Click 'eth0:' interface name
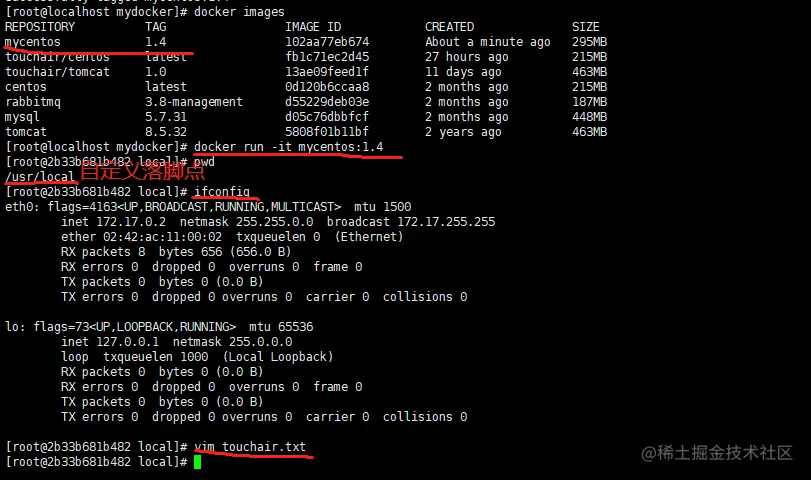 [22, 207]
